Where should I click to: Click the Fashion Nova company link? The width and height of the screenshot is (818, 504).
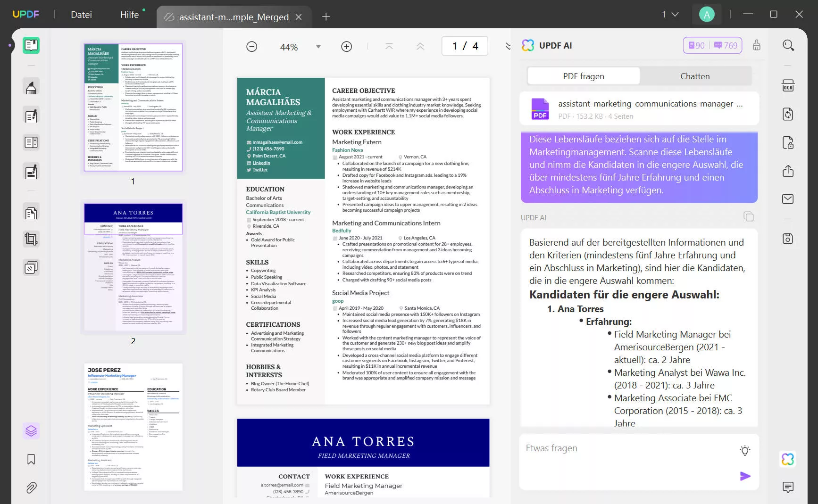(348, 150)
